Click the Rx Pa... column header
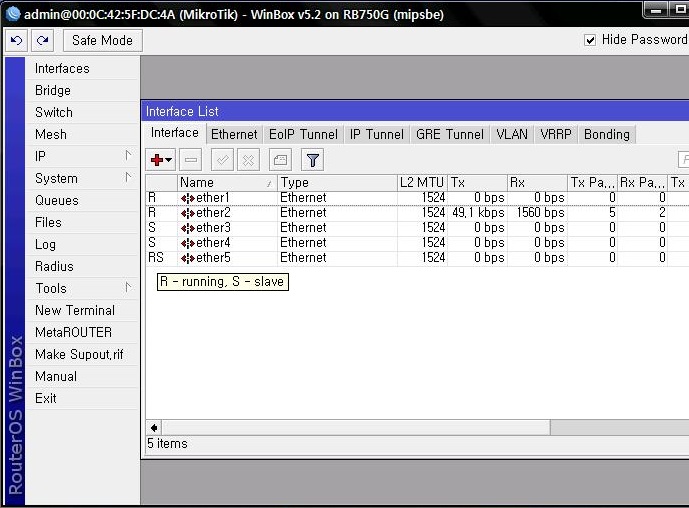Screen dimensions: 689x508 (642, 182)
